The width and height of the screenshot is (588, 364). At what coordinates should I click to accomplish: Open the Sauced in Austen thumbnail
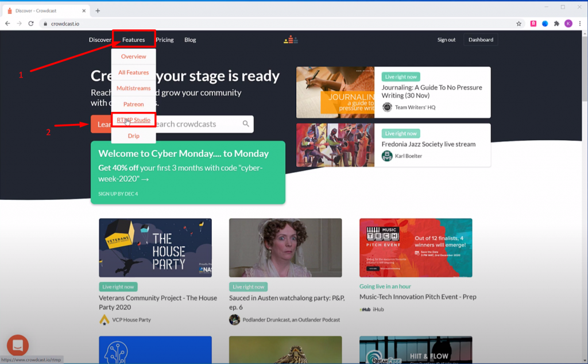coord(285,248)
